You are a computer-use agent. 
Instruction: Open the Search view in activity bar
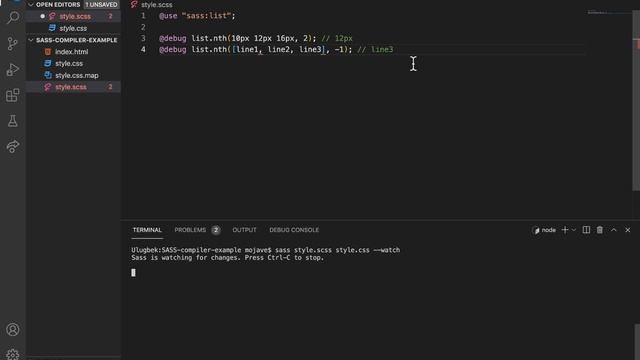(13, 18)
